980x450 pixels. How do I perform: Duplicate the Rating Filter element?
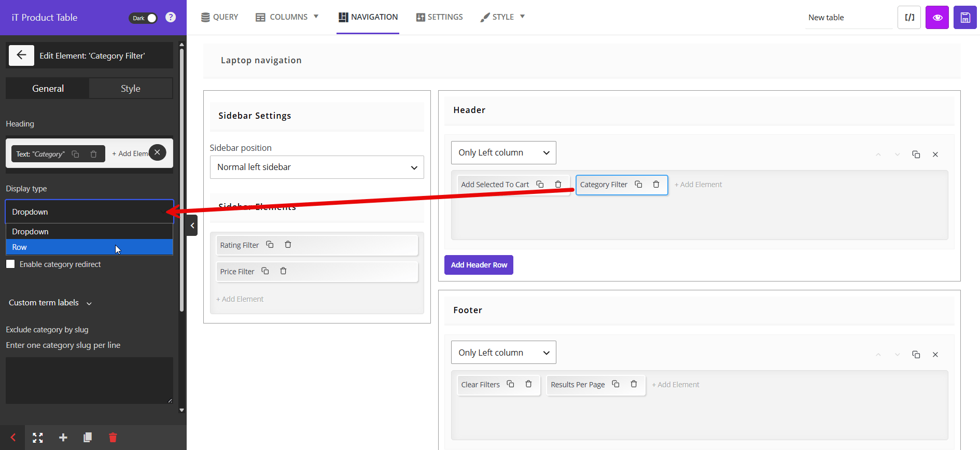pos(270,245)
